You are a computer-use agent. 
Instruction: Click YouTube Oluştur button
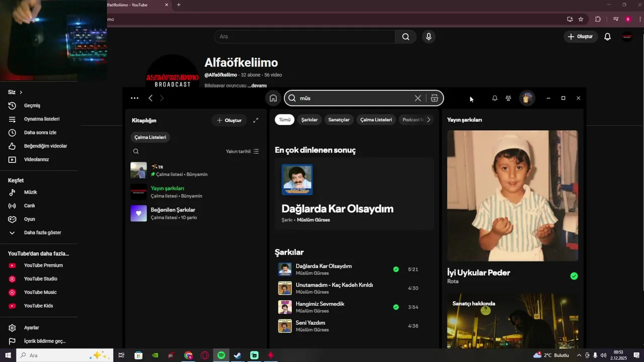click(x=580, y=37)
